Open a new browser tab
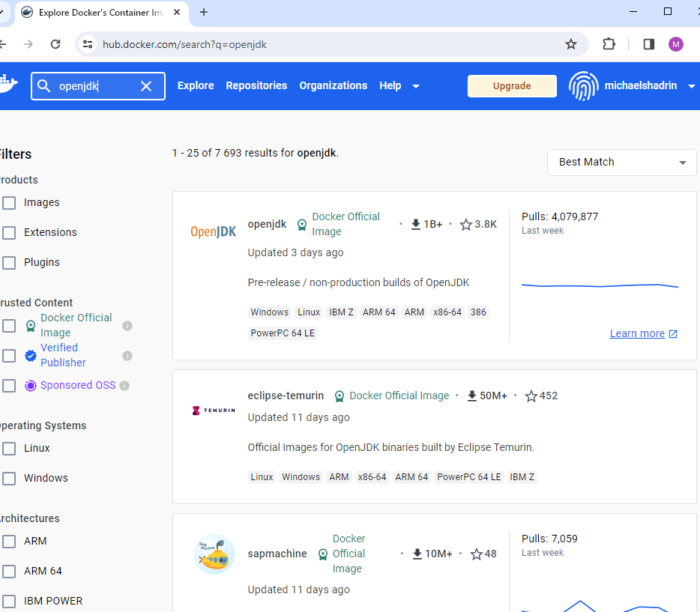This screenshot has height=612, width=700. (204, 12)
